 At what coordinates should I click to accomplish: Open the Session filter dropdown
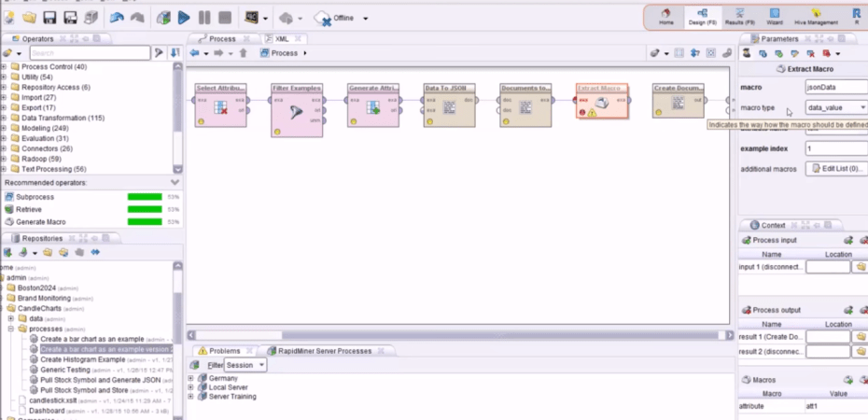coord(246,365)
